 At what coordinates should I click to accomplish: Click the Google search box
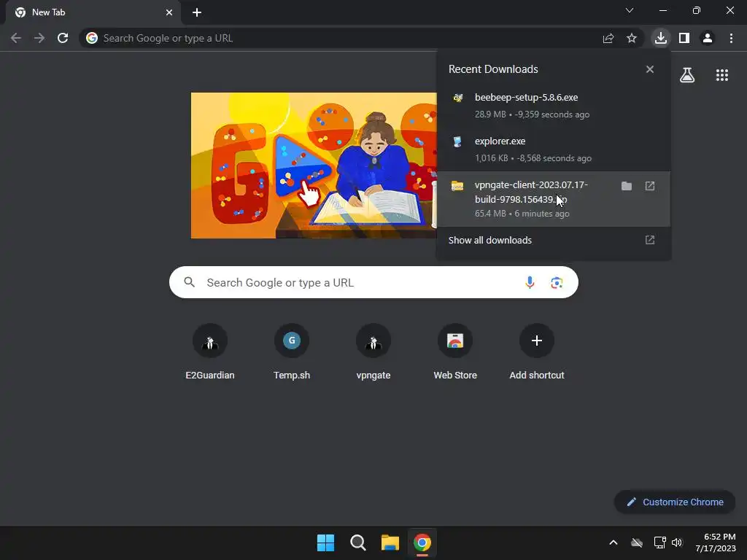[x=373, y=282]
